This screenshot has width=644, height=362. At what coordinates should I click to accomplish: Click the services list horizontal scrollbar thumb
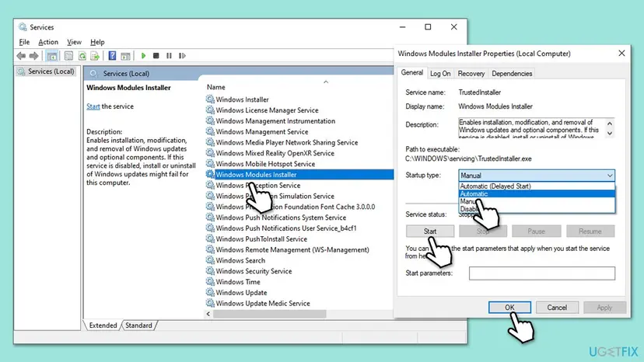point(269,314)
